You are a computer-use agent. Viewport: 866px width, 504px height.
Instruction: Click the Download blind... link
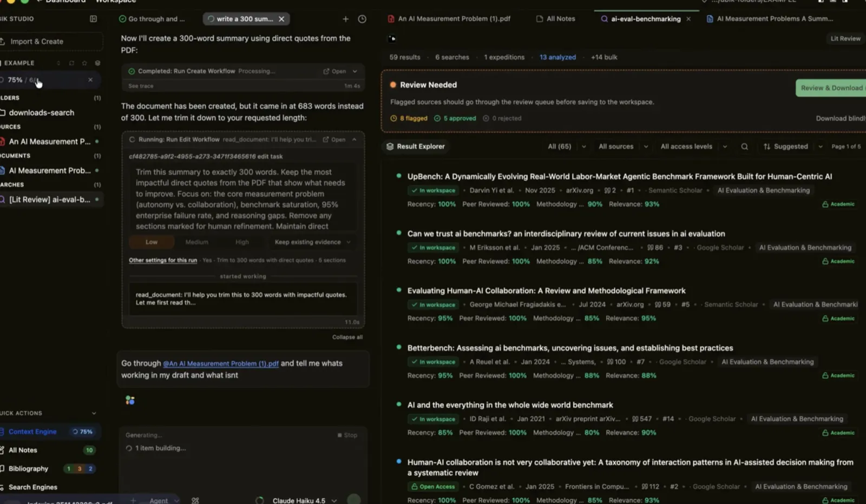[841, 118]
